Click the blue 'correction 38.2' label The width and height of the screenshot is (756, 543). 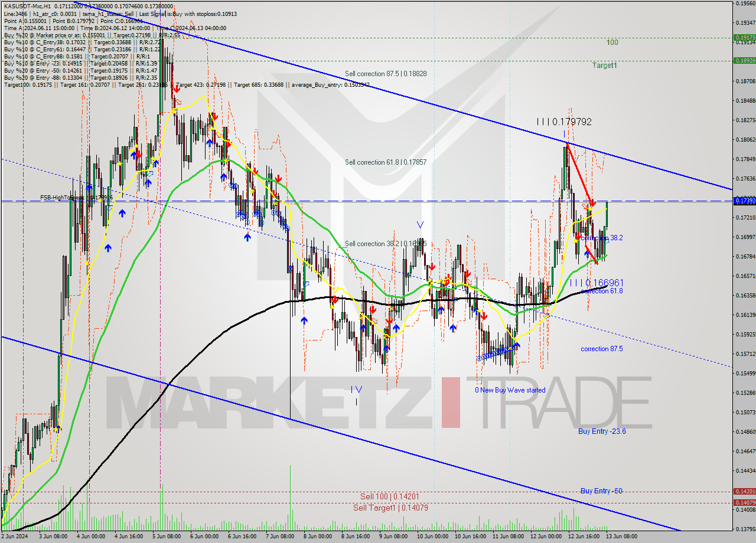click(602, 238)
